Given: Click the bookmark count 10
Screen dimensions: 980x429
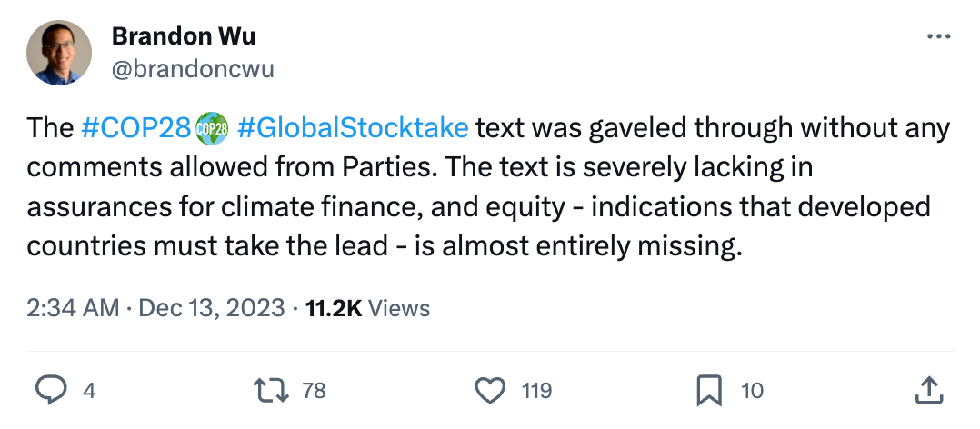Looking at the screenshot, I should 752,391.
